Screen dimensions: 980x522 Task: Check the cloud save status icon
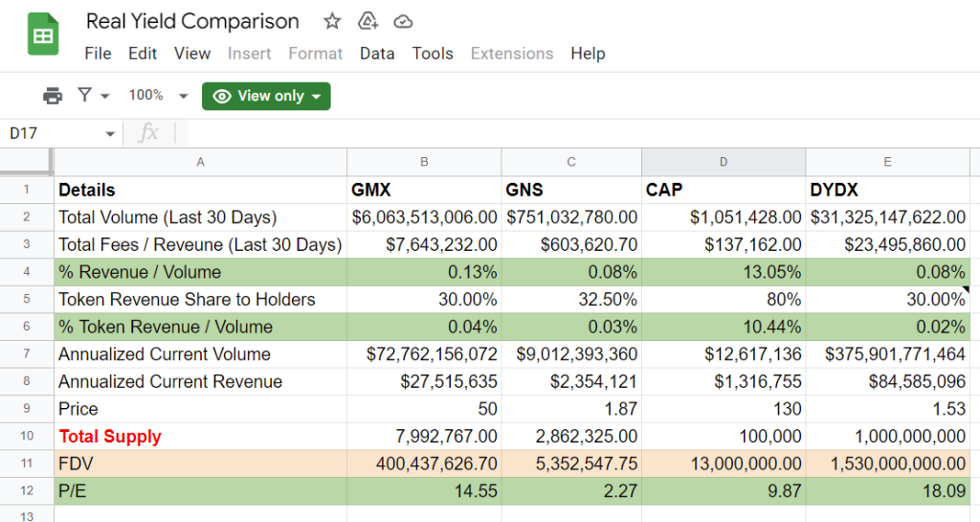pos(403,22)
